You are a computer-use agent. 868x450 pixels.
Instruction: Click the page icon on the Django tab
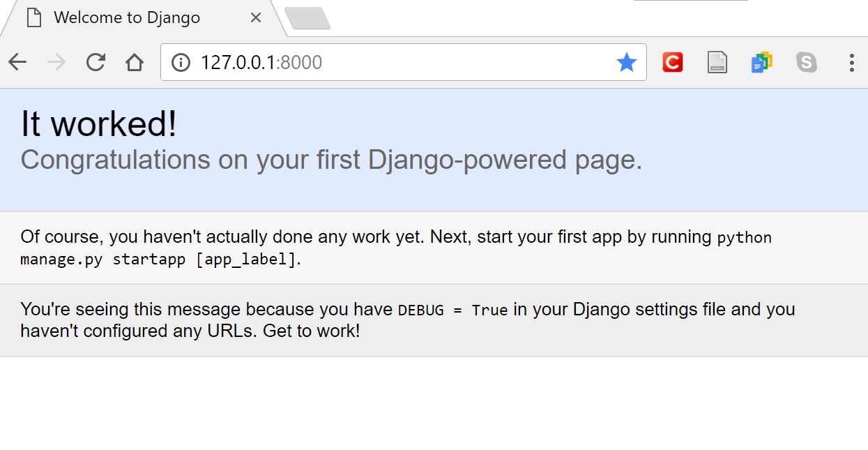pos(33,18)
